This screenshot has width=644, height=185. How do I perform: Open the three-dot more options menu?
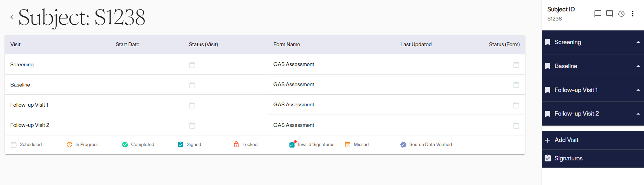(x=633, y=14)
